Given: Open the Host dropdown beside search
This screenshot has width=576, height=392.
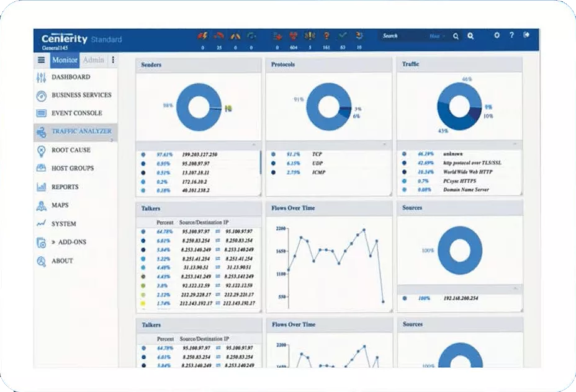Looking at the screenshot, I should 437,36.
